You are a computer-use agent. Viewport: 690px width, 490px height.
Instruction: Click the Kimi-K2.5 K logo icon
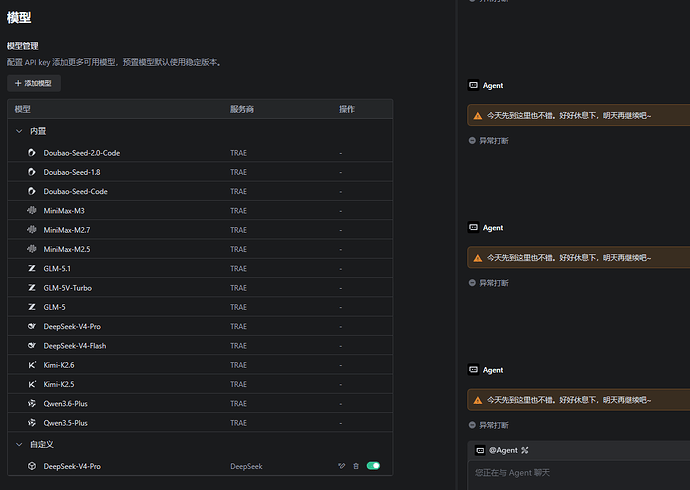32,384
